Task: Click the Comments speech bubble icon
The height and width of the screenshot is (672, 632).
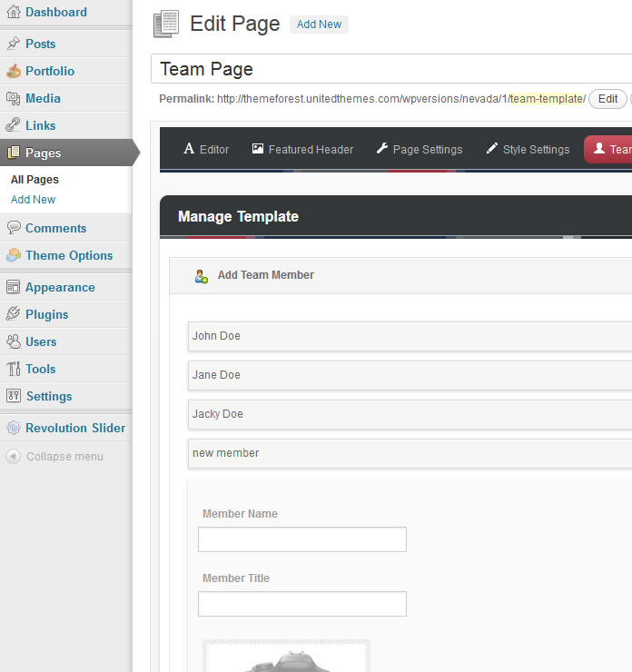Action: (x=13, y=228)
